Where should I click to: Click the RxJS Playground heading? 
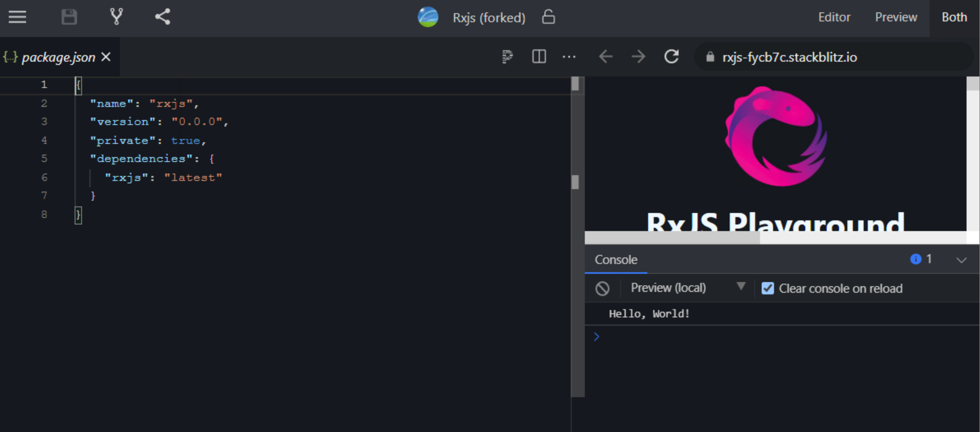(775, 223)
